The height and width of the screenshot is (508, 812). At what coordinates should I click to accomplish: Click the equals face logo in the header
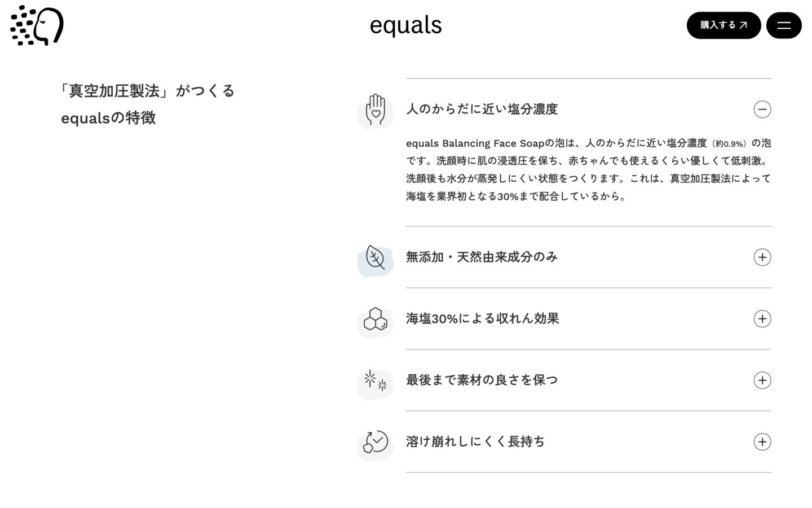37,25
